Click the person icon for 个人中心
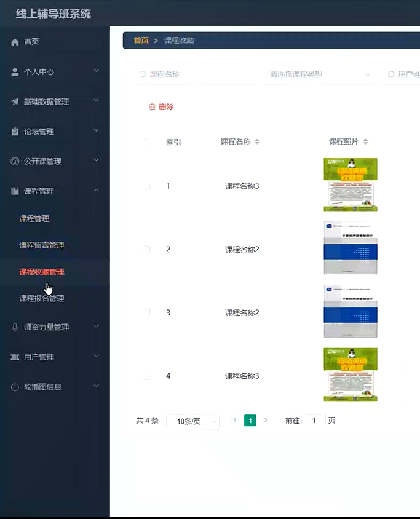The image size is (420, 519). 15,72
